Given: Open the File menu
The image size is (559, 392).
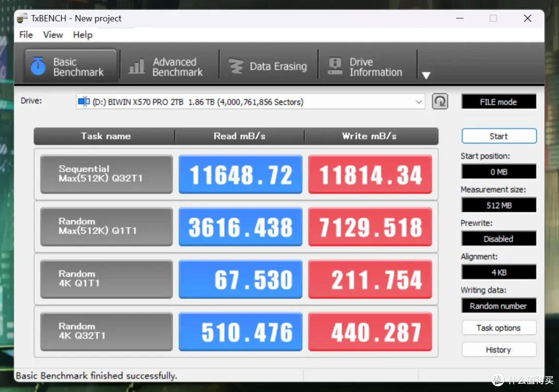Looking at the screenshot, I should pyautogui.click(x=26, y=35).
